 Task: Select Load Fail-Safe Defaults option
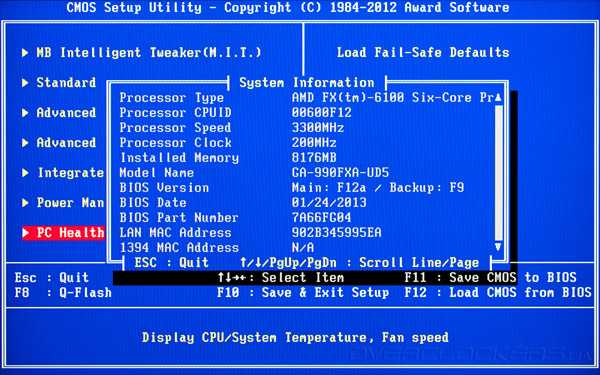click(x=423, y=52)
